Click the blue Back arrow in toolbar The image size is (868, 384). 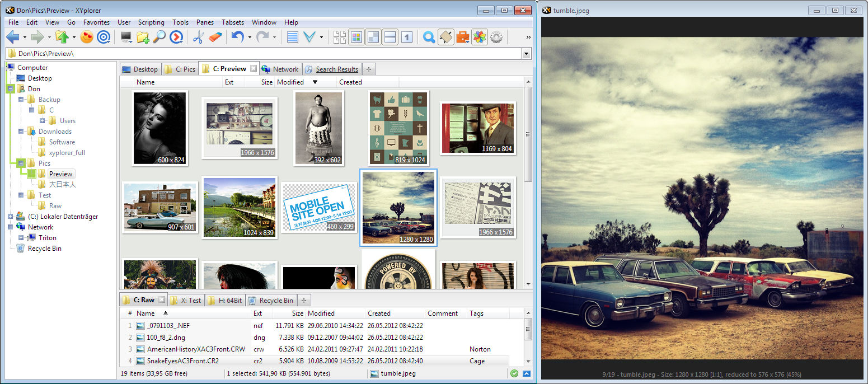[x=12, y=38]
